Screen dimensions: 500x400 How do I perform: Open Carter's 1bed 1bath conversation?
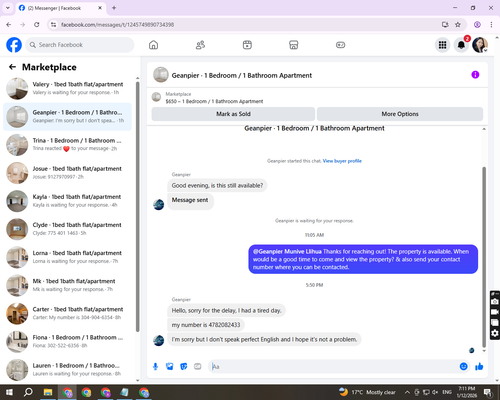coord(67,313)
